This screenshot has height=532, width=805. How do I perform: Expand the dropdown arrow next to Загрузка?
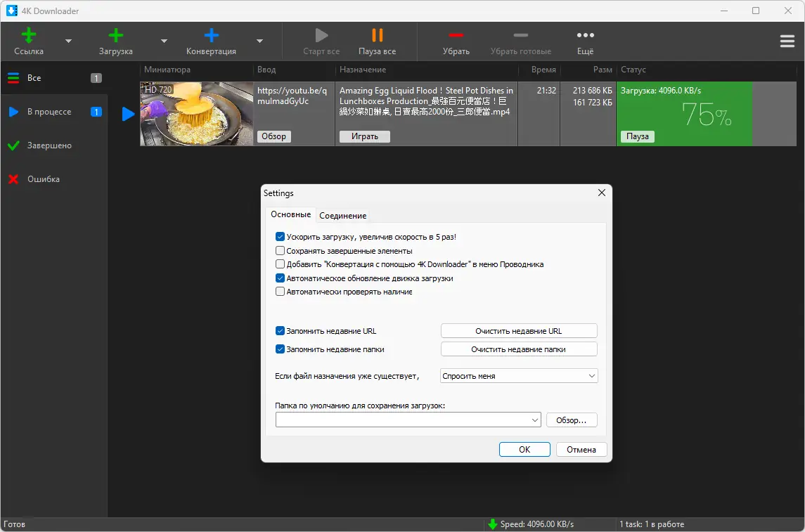tap(165, 41)
